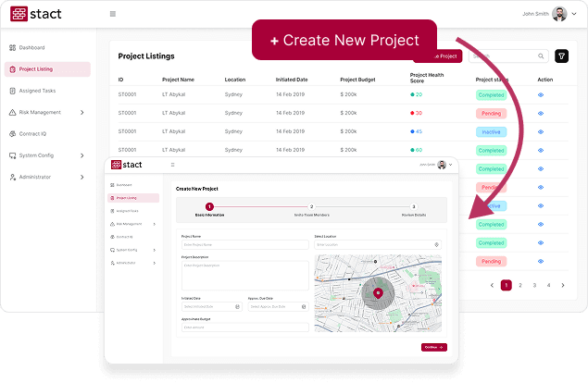Screen dimensions: 588x383
Task: Click the Continue button
Action: click(x=434, y=348)
